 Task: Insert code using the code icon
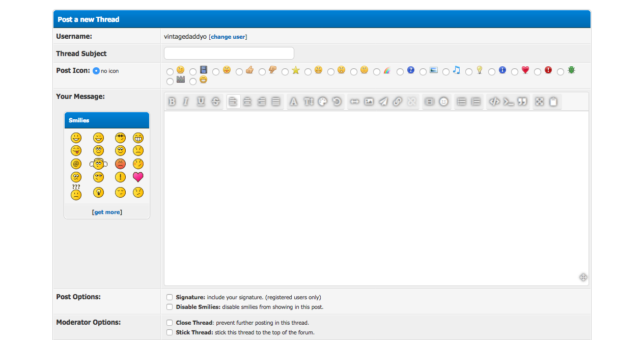[x=494, y=101]
